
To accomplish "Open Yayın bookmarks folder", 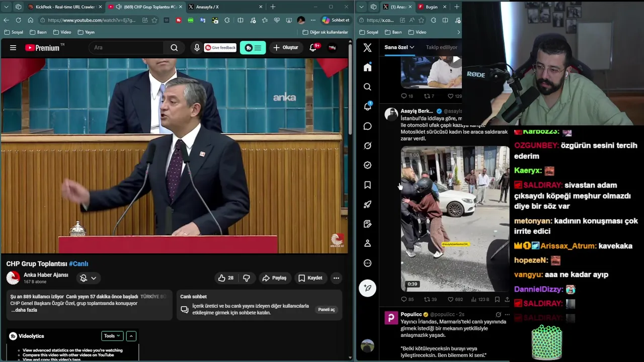I will 86,32.
